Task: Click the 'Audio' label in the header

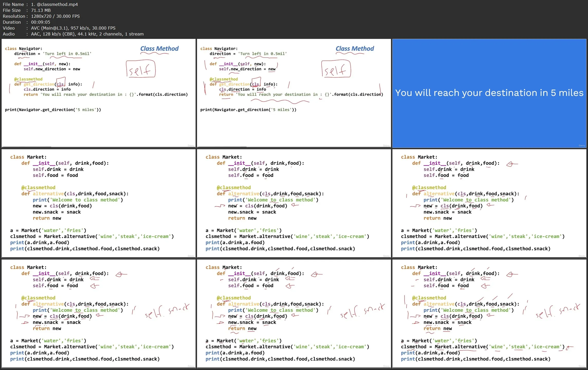Action: pos(9,34)
